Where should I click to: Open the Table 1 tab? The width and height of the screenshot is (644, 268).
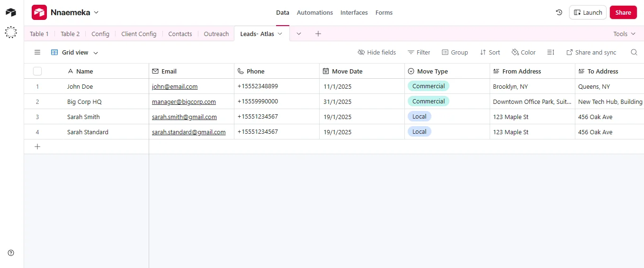pyautogui.click(x=39, y=34)
